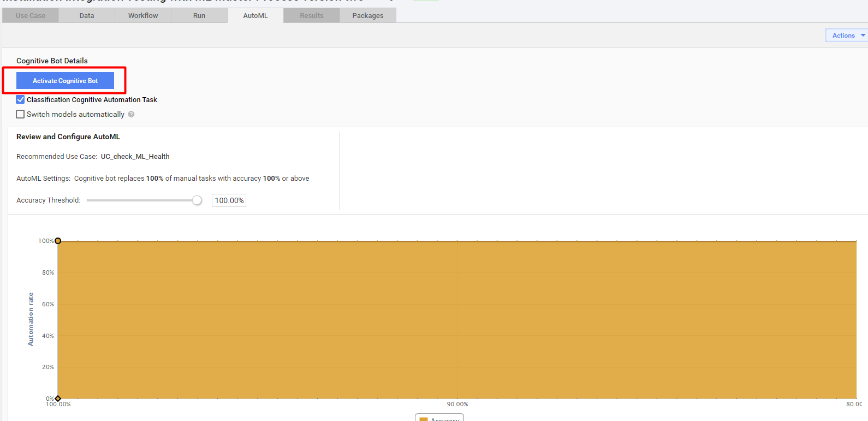Click the 40% y-axis label
The width and height of the screenshot is (868, 421).
click(x=48, y=336)
